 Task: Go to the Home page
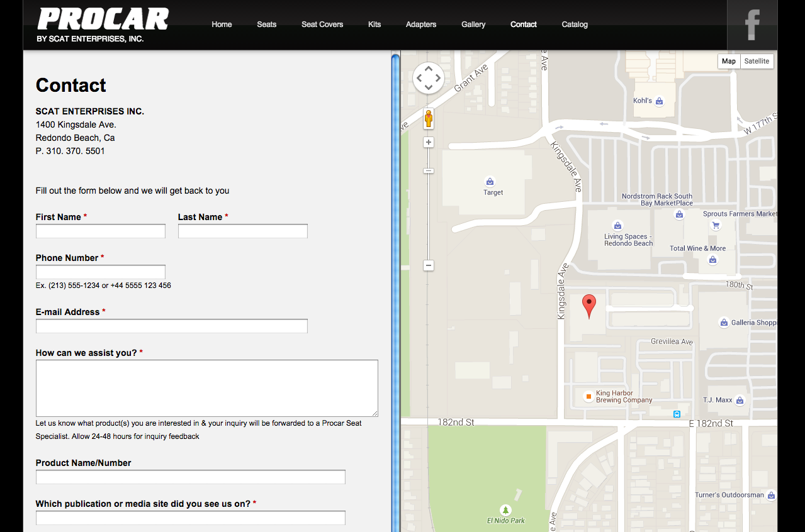pyautogui.click(x=222, y=25)
